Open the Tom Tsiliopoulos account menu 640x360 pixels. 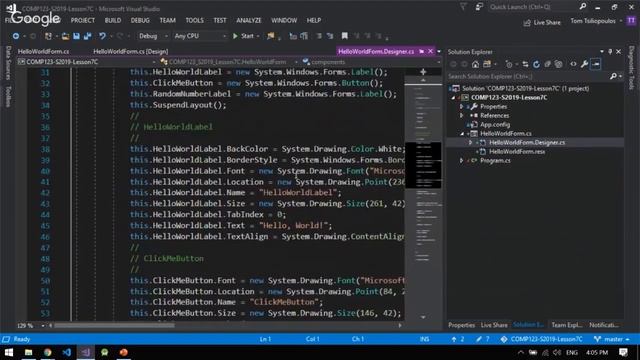pyautogui.click(x=596, y=21)
